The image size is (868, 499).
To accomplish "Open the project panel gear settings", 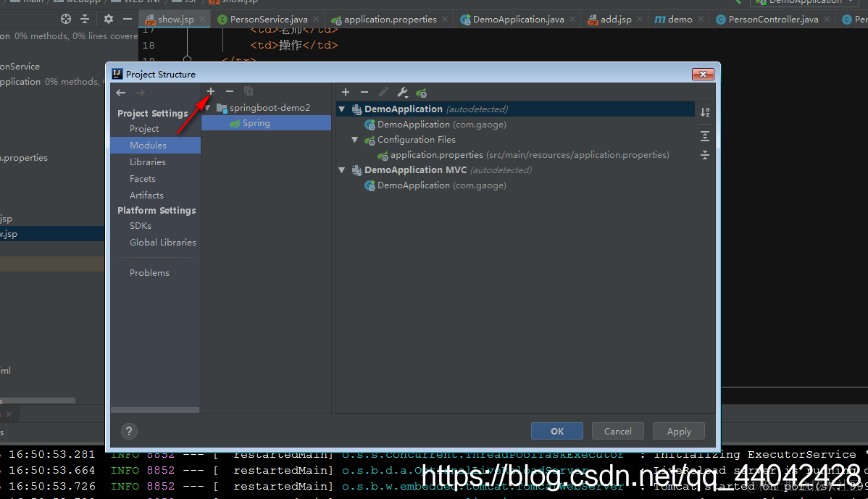I will pyautogui.click(x=109, y=19).
